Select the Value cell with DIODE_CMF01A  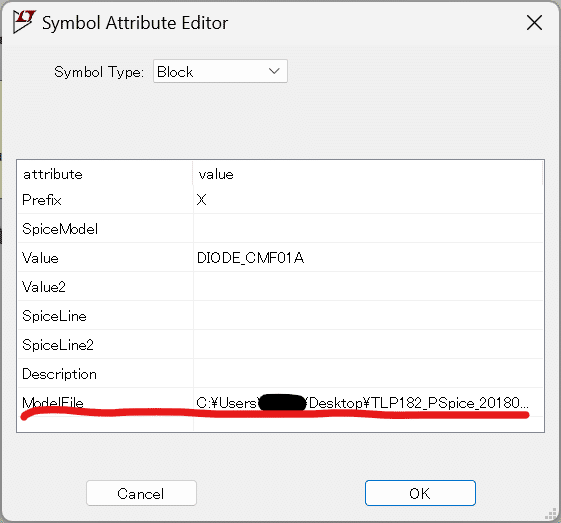(x=368, y=258)
